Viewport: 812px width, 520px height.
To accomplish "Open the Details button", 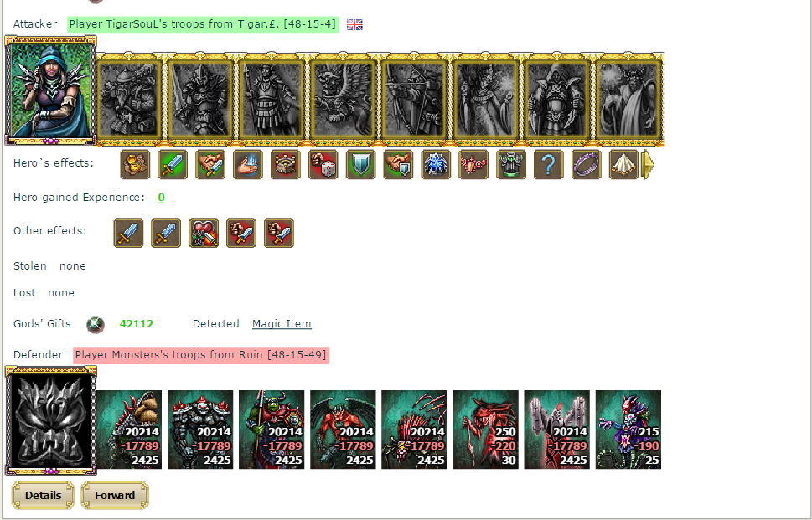I will coord(43,495).
